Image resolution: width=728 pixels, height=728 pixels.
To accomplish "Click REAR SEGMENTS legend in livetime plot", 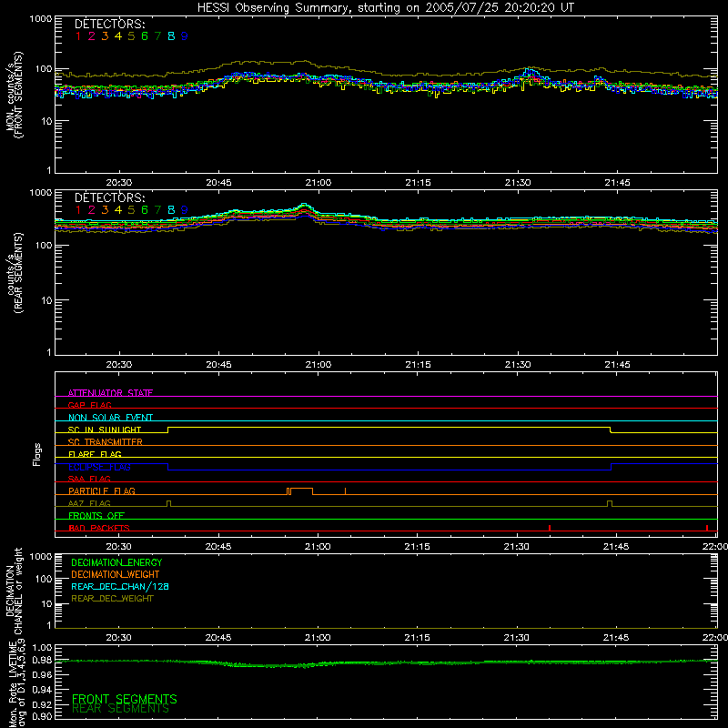I will (121, 709).
